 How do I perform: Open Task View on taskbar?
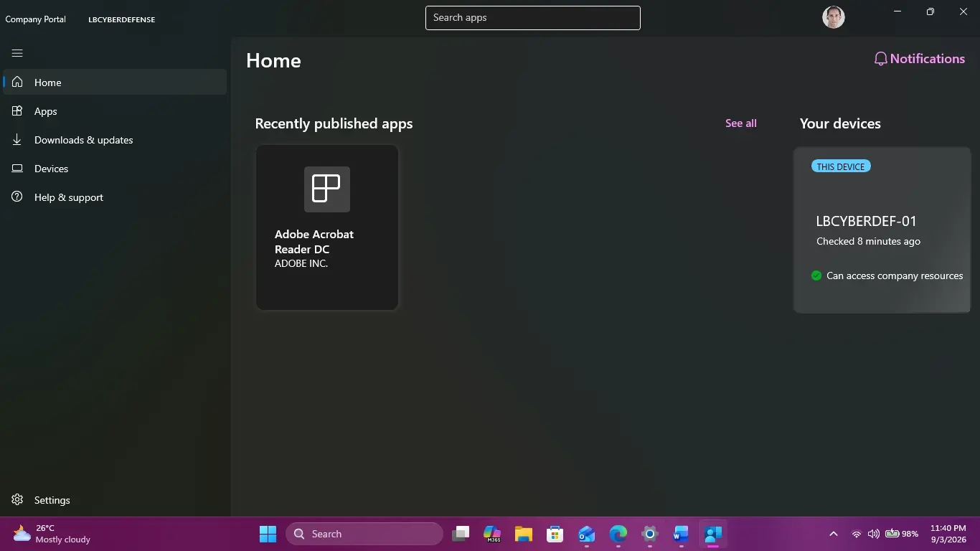click(x=461, y=534)
